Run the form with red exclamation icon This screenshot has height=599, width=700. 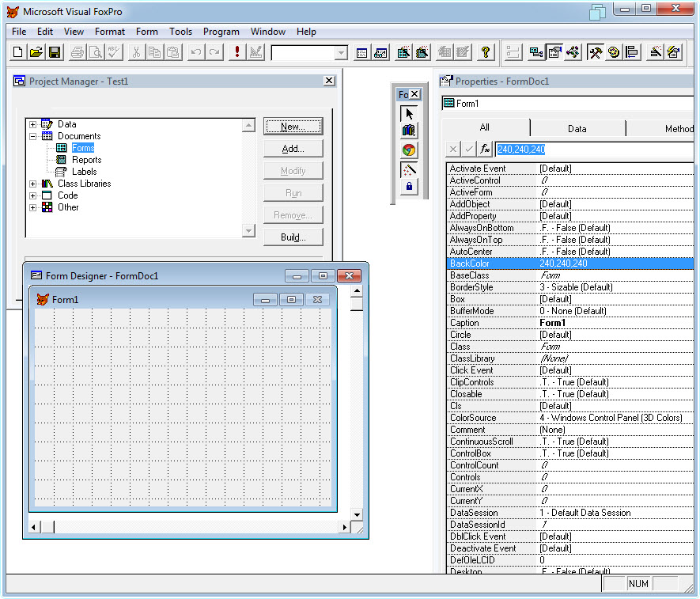237,53
